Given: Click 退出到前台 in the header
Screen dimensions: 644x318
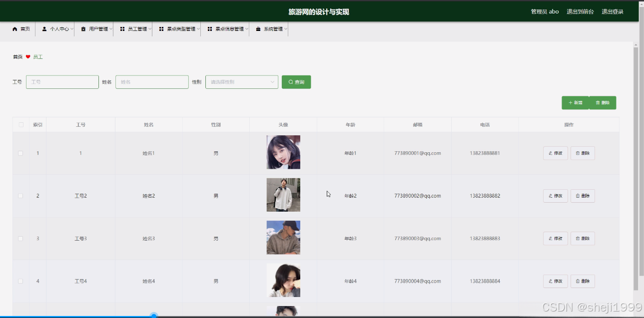Looking at the screenshot, I should (580, 11).
